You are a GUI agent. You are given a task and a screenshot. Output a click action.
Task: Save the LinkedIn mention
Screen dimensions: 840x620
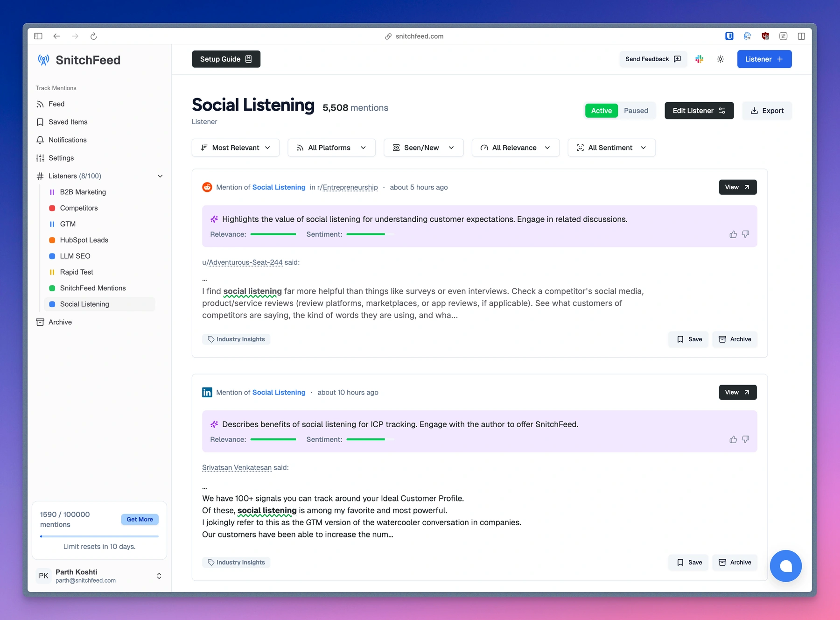click(x=689, y=562)
